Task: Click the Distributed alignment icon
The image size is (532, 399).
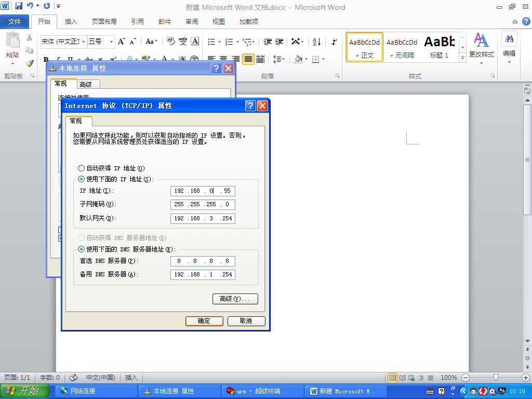Action: coord(260,59)
